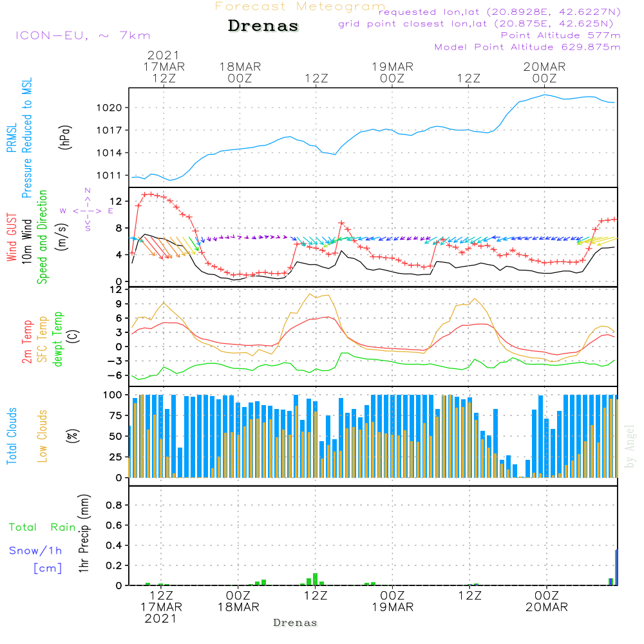Click the Low Clouds legend label

[x=43, y=436]
